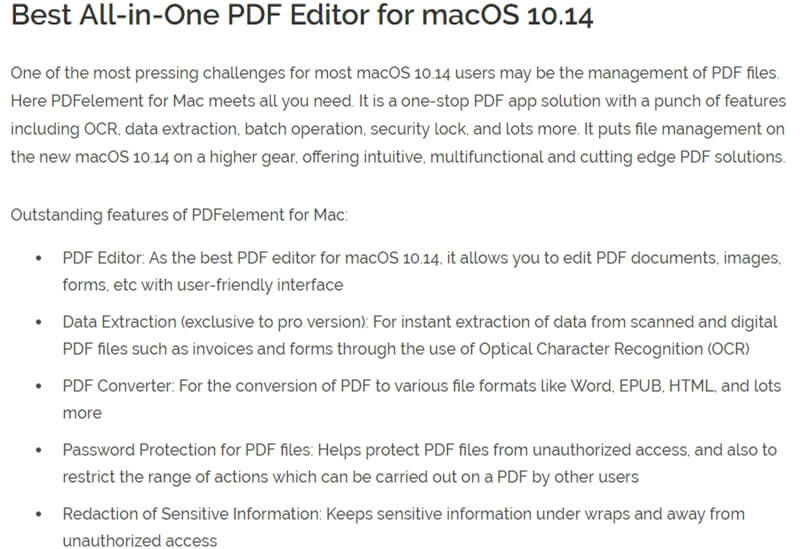Click 'Optical Character Recognition (OCR)' text
Screen dimensions: 800x549
(614, 349)
